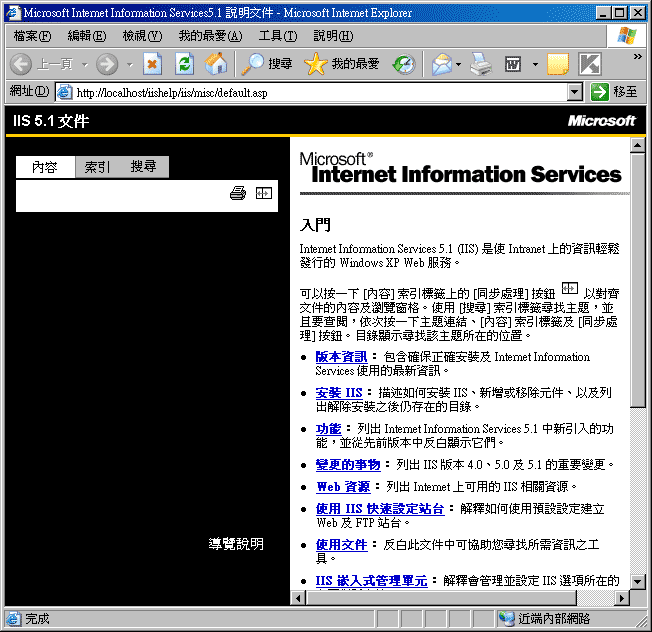The image size is (652, 632).
Task: Expand the toolbar overflow chevron
Action: tap(637, 57)
